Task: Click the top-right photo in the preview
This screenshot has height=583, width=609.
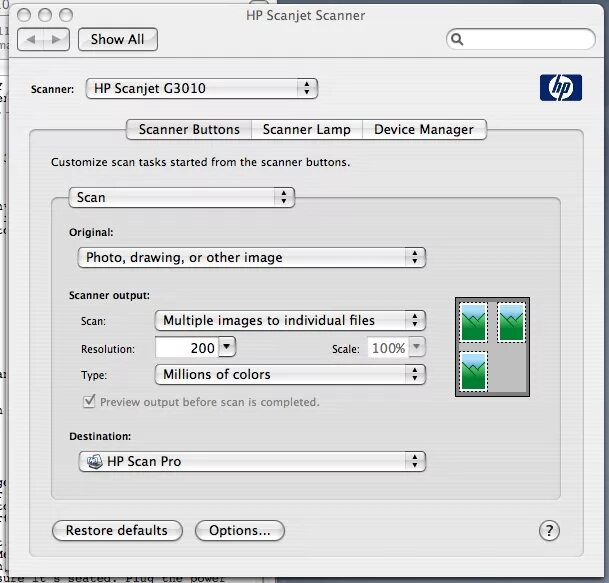Action: click(512, 322)
